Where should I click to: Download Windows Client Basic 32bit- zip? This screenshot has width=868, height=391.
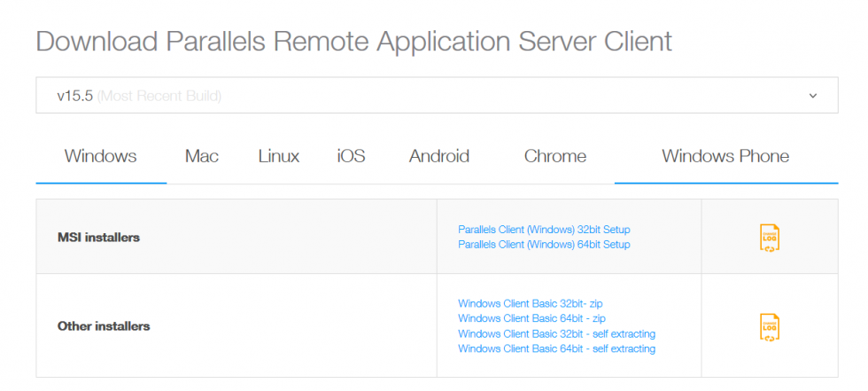[530, 303]
